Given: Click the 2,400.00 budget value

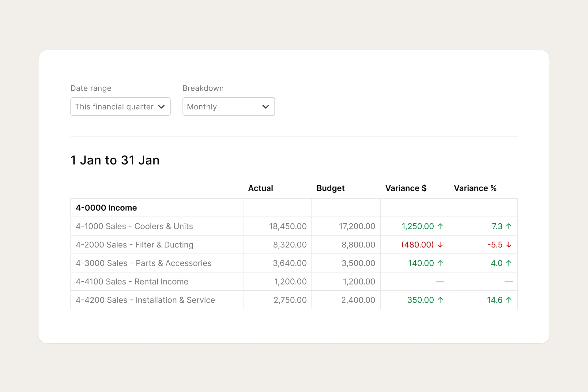Looking at the screenshot, I should pos(358,300).
